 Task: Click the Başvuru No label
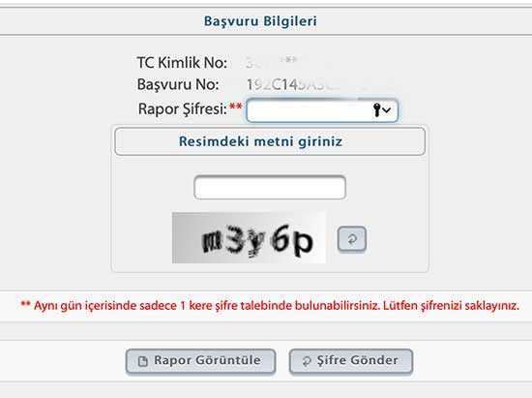pos(178,85)
